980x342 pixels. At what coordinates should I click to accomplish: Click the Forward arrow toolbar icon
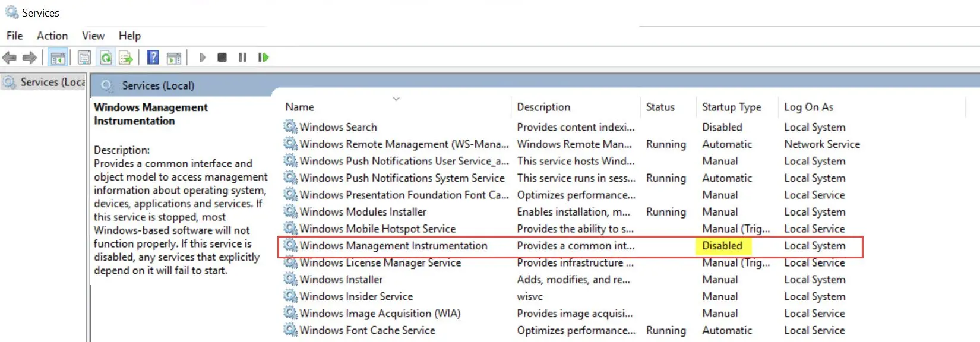pos(29,58)
